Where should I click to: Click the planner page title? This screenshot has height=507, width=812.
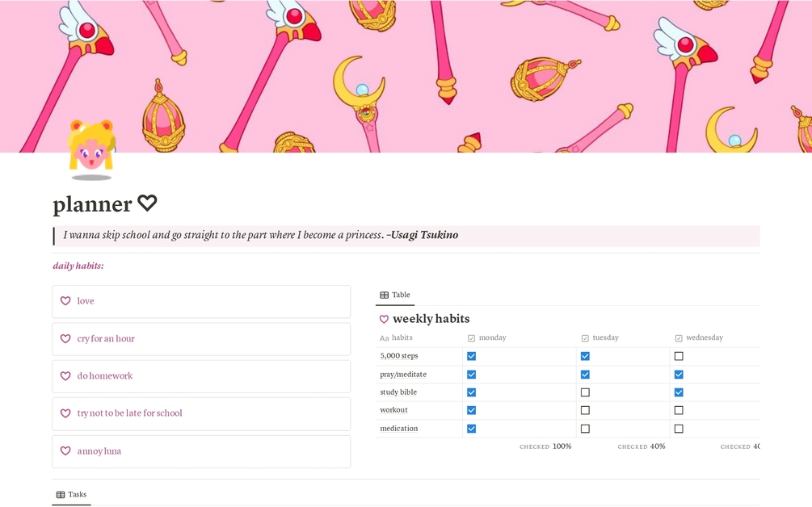[x=104, y=203]
